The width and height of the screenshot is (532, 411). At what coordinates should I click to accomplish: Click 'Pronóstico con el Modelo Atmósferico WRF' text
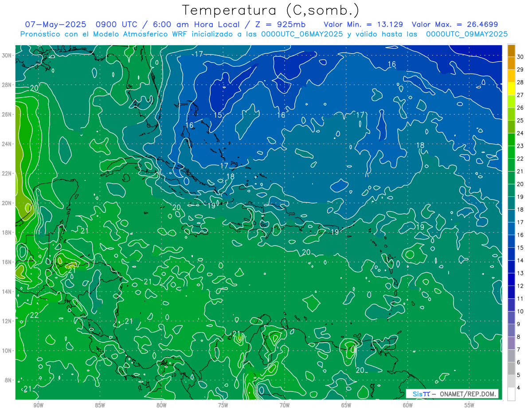click(104, 34)
